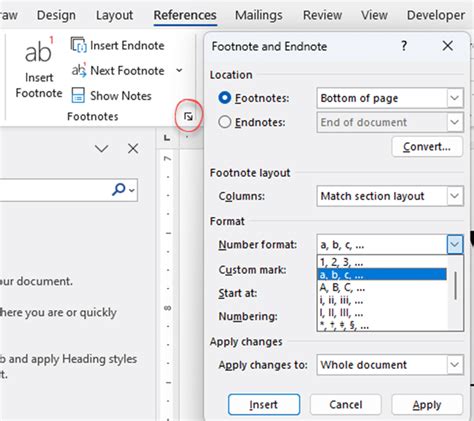The image size is (474, 421).
Task: Click the Insert Footnote ribbon button
Action: [x=38, y=68]
